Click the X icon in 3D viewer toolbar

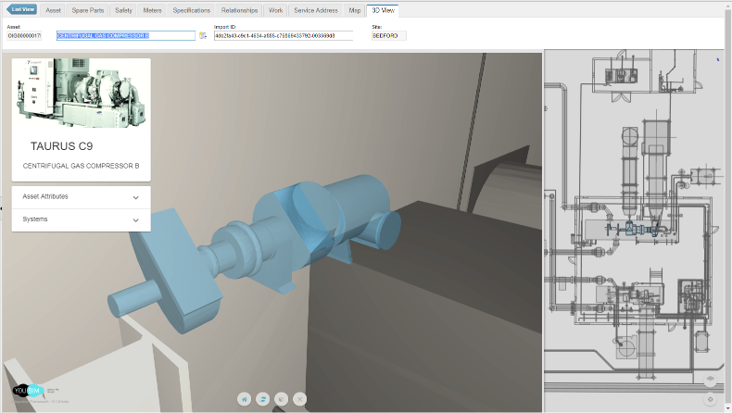pyautogui.click(x=300, y=399)
